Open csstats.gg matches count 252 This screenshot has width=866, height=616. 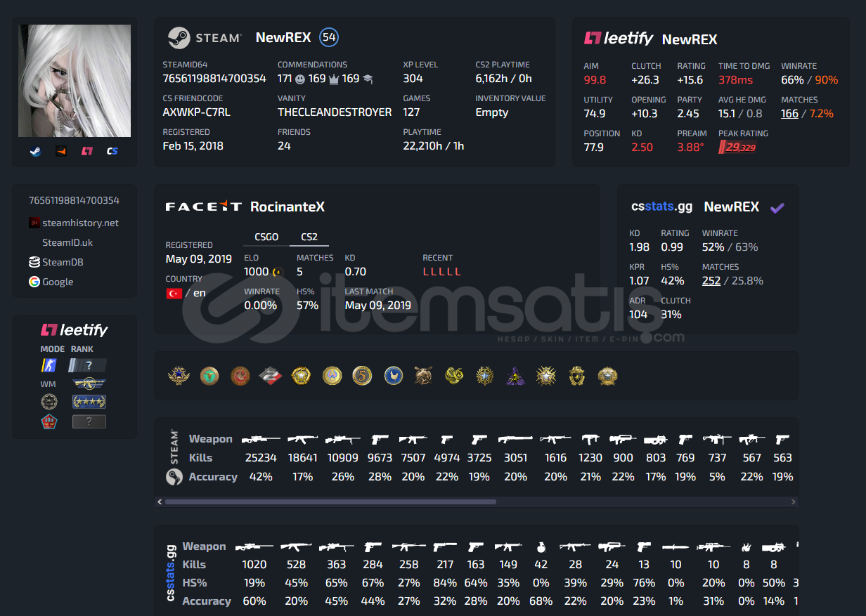[x=711, y=280]
